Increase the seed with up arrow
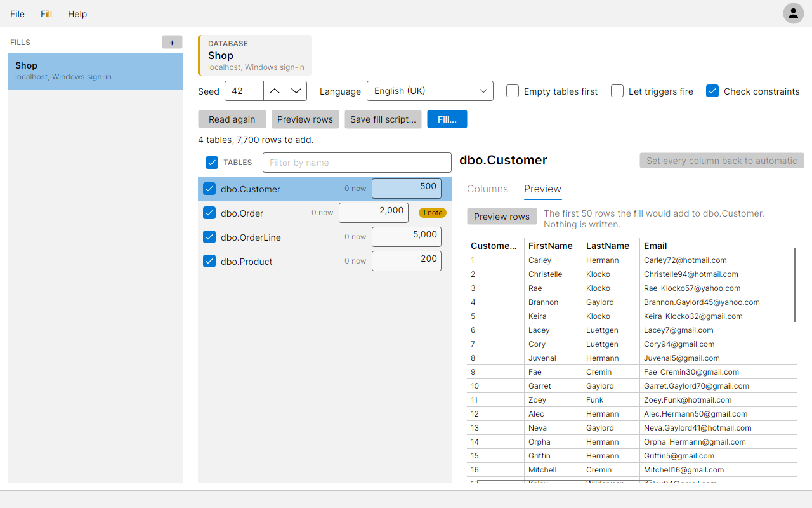812x508 pixels. [274, 91]
